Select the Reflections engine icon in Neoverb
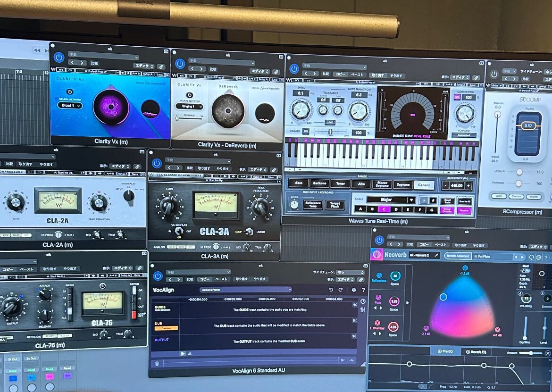Image resolution: width=552 pixels, height=392 pixels. (x=378, y=275)
